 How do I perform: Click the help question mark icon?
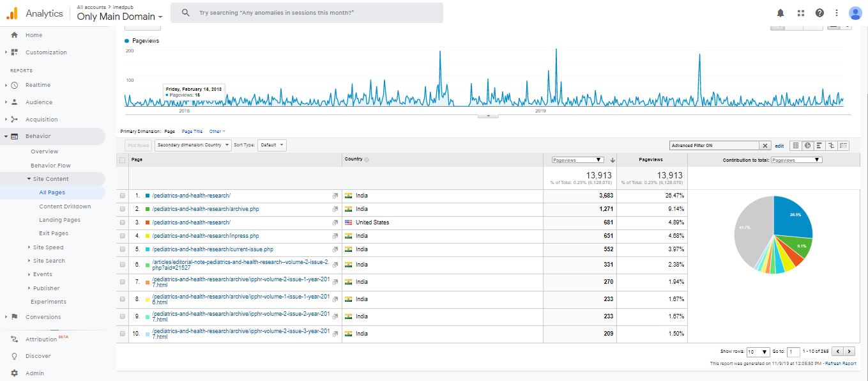tap(819, 13)
